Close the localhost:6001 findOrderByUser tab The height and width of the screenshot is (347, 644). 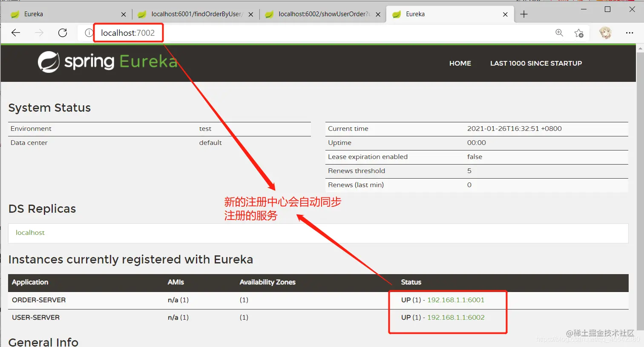[x=251, y=14]
